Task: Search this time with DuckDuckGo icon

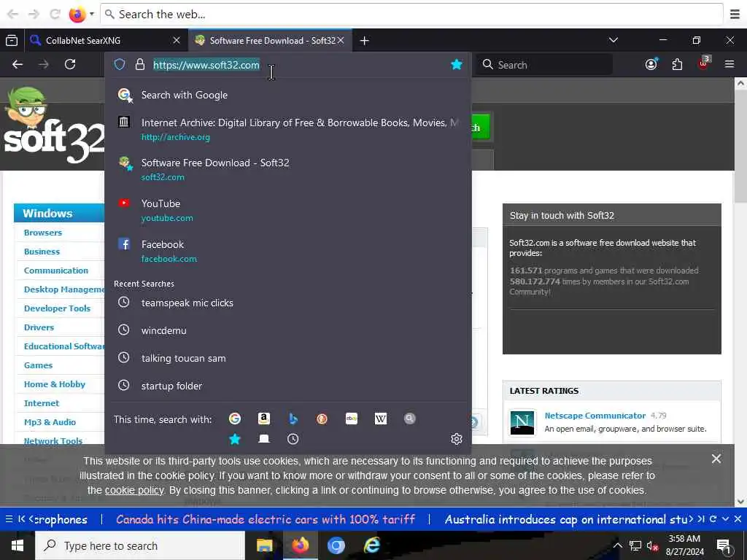Action: coord(322,419)
